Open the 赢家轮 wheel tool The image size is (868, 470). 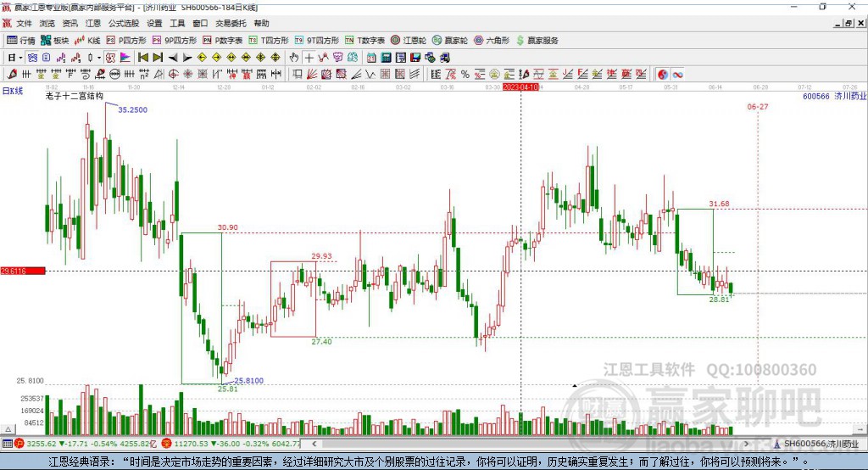point(450,41)
